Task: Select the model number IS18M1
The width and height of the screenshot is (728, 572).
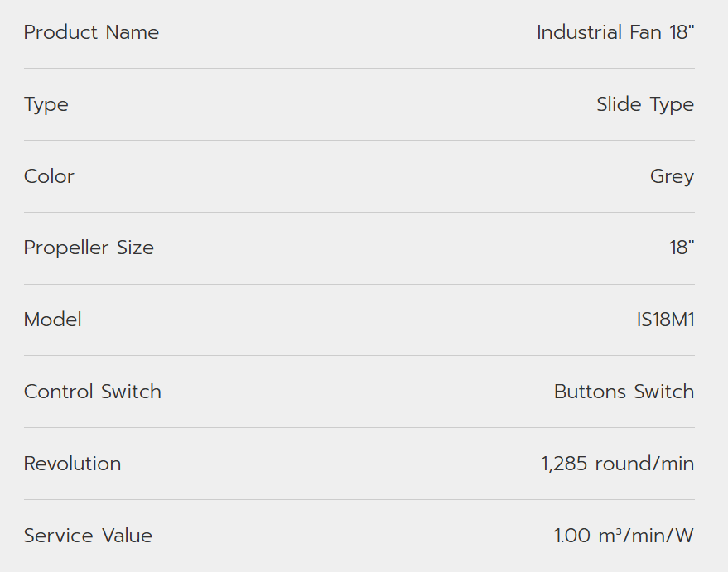Action: click(x=665, y=320)
